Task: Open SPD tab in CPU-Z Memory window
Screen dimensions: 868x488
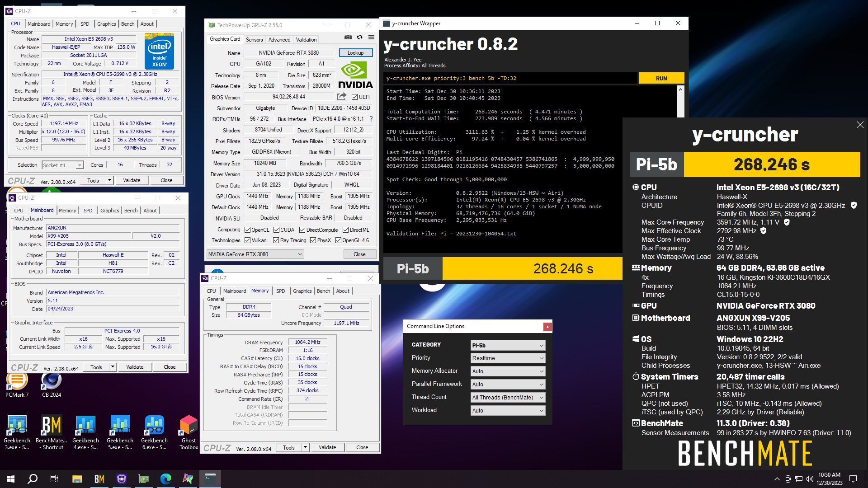Action: pos(280,291)
